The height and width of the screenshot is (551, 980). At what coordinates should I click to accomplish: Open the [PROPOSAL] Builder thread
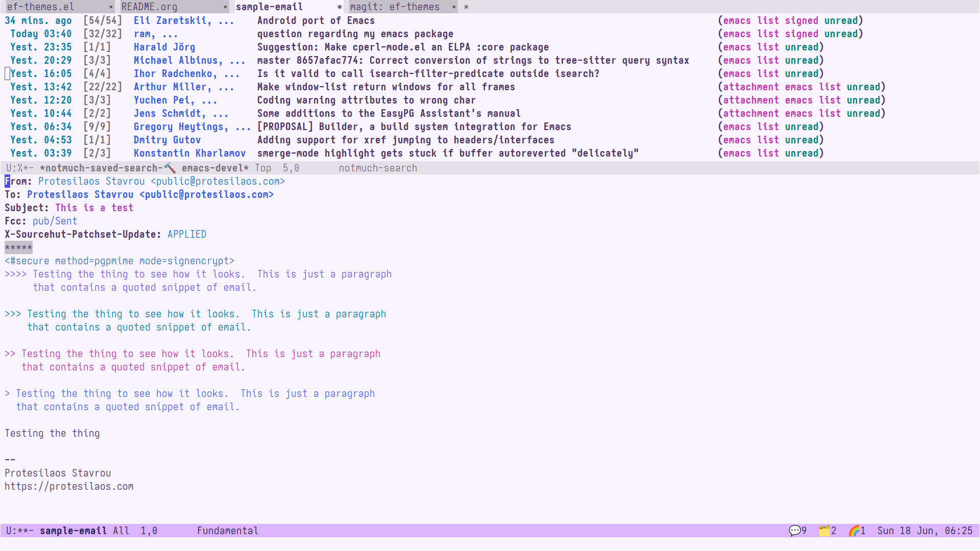click(x=414, y=127)
